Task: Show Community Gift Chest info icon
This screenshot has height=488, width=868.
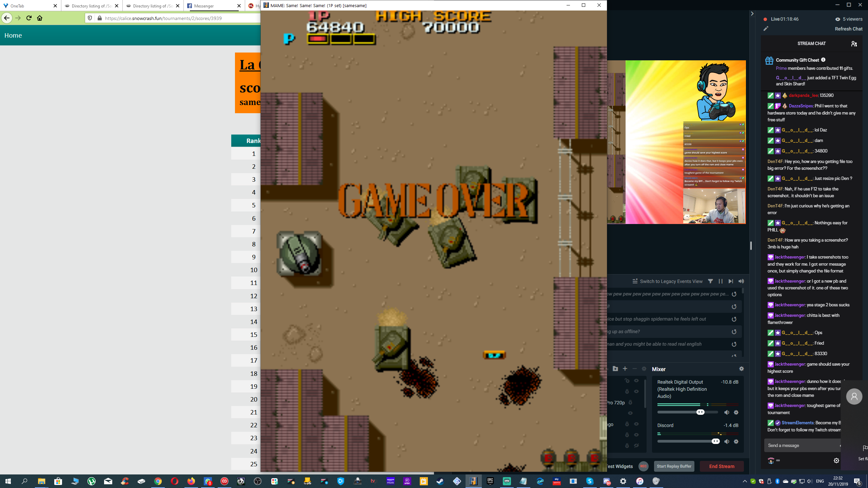Action: point(823,60)
